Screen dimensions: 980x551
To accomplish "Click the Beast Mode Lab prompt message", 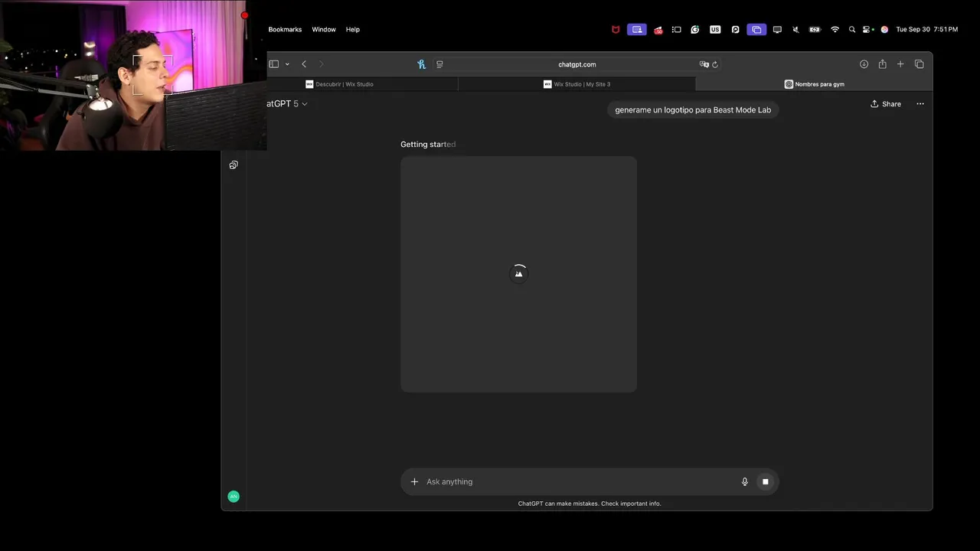I will click(x=693, y=110).
